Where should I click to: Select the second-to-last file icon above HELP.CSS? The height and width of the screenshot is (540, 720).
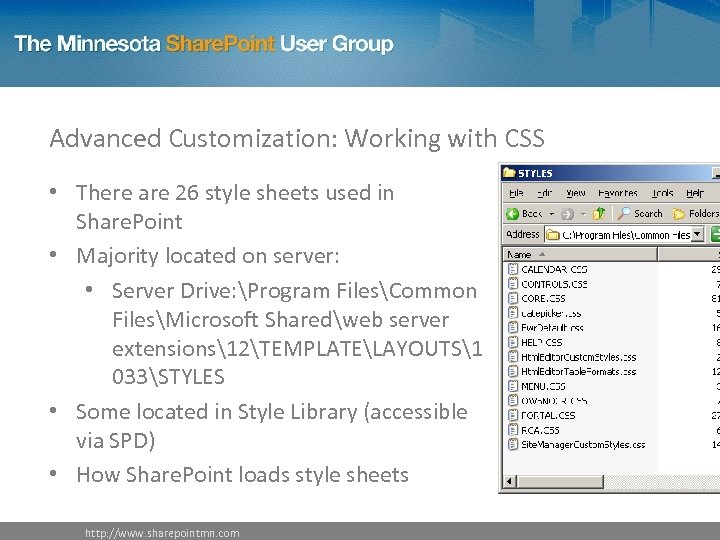tap(513, 328)
